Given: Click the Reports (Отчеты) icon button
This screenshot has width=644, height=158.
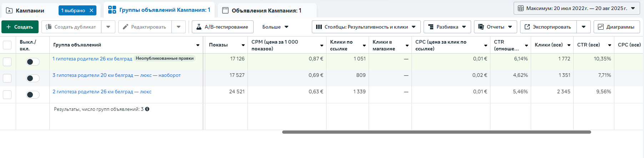Looking at the screenshot, I should [x=481, y=27].
